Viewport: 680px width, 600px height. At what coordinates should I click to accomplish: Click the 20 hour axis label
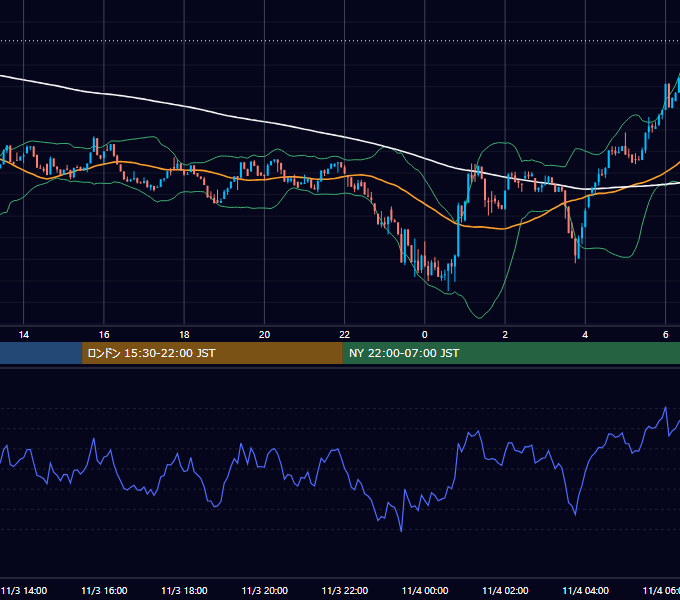265,335
